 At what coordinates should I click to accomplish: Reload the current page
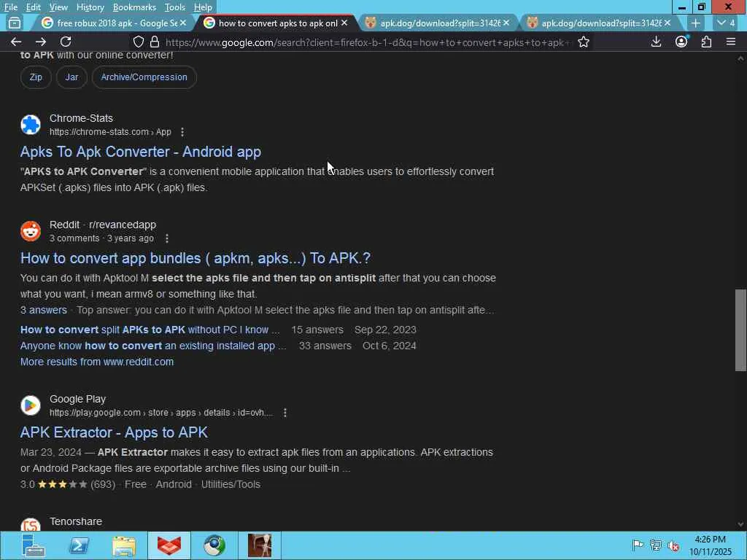[x=66, y=42]
